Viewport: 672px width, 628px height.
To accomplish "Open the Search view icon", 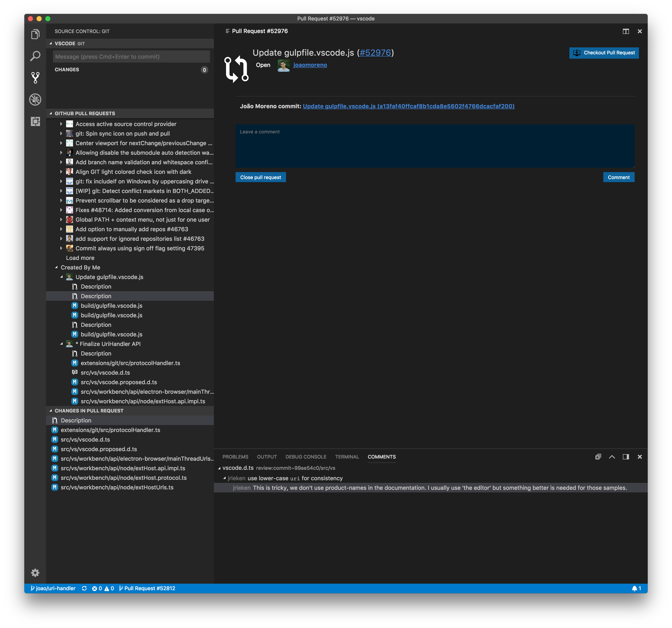I will 35,56.
